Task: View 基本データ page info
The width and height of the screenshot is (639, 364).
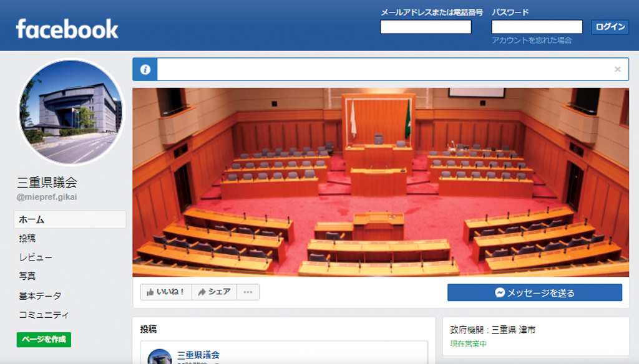Action: click(40, 295)
